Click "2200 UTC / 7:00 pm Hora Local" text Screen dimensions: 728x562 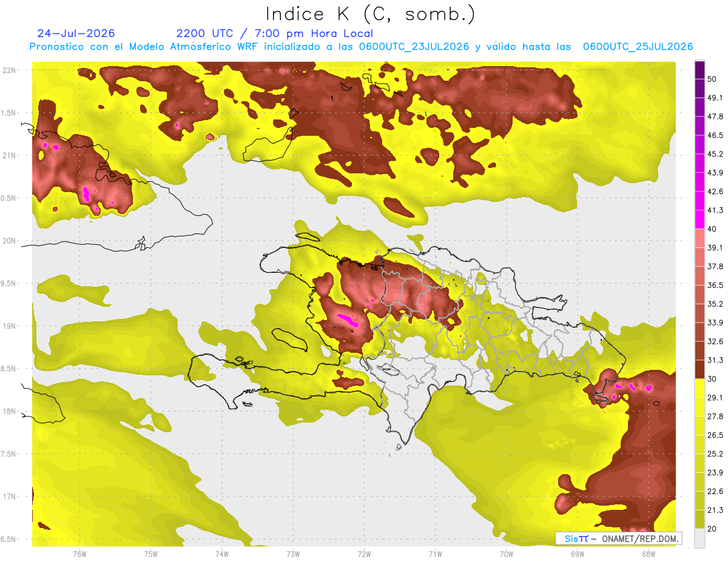click(275, 33)
